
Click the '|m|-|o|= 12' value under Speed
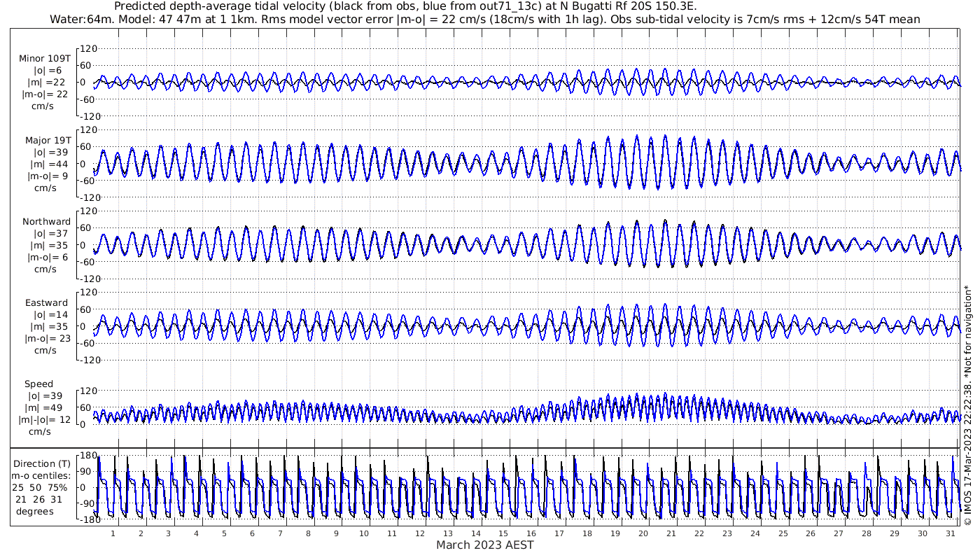[x=45, y=420]
